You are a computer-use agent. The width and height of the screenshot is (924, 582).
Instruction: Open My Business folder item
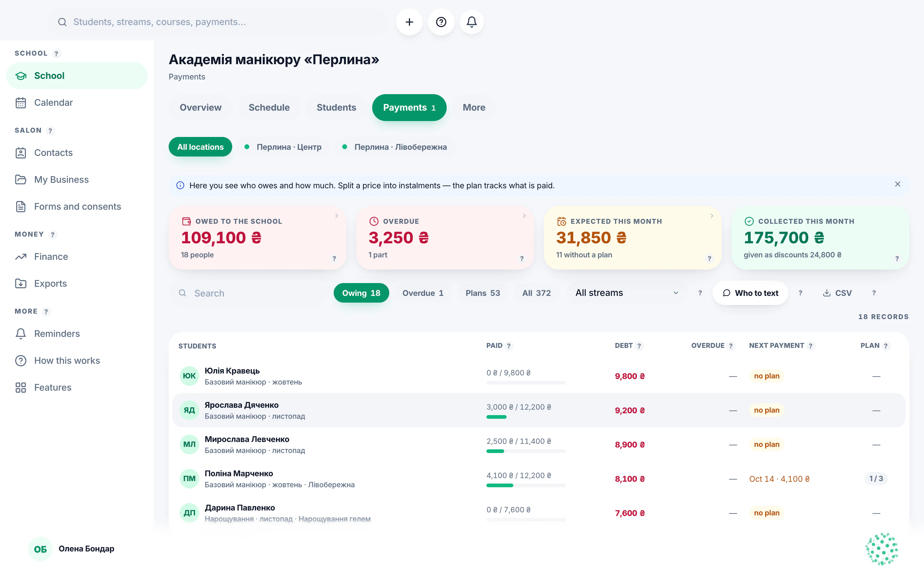pos(77,180)
